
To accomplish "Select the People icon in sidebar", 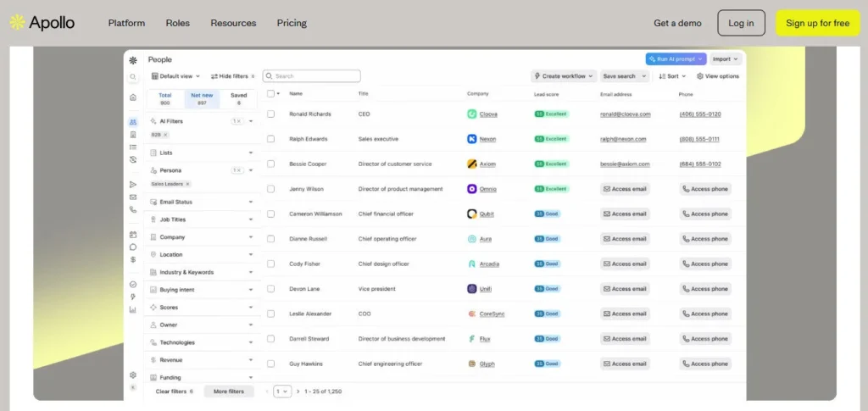I will click(133, 122).
